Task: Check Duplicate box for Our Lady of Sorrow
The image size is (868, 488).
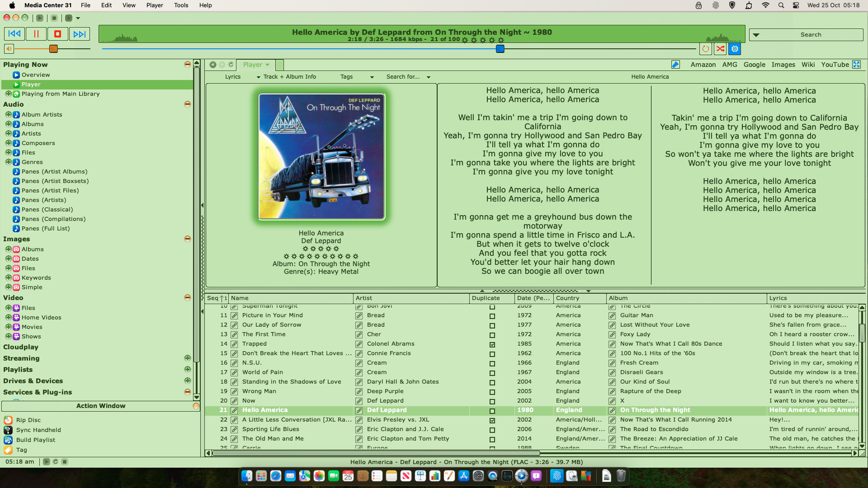Action: pyautogui.click(x=492, y=326)
